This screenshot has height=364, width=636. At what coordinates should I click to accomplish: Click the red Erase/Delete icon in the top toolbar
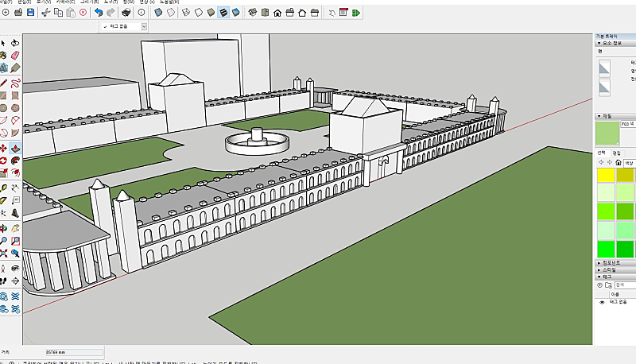[x=83, y=13]
